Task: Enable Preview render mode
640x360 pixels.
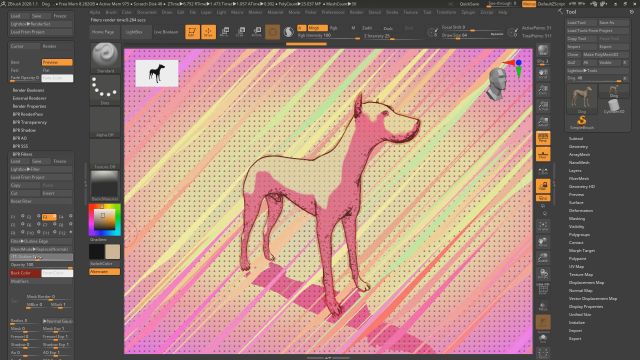Action: 57,62
